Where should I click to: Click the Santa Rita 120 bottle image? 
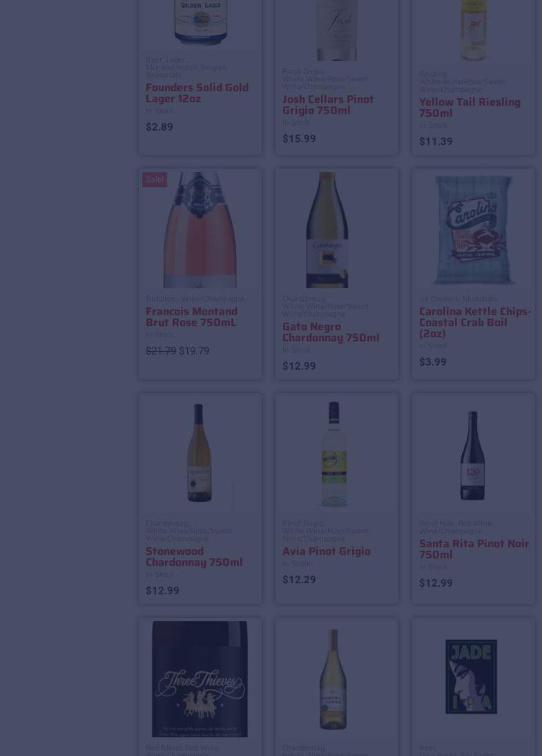[x=473, y=454]
